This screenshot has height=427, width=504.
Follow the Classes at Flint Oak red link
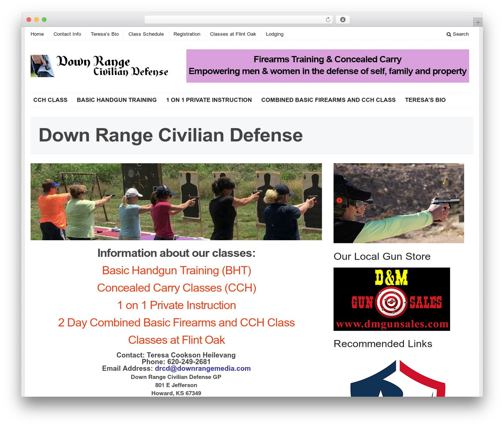tap(176, 340)
